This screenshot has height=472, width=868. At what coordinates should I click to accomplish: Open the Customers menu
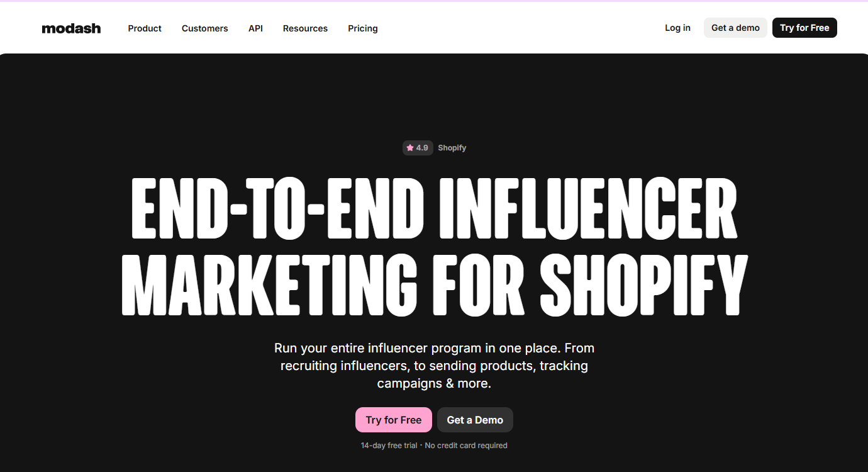point(205,28)
